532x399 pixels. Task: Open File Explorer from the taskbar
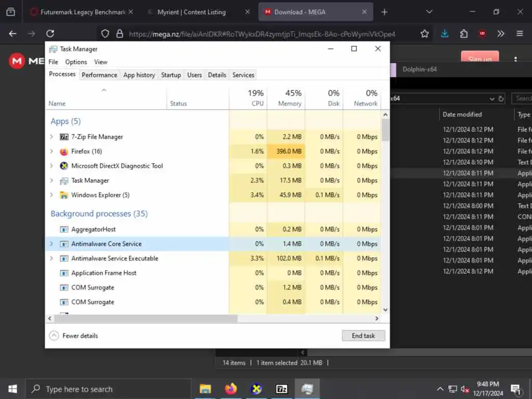205,389
